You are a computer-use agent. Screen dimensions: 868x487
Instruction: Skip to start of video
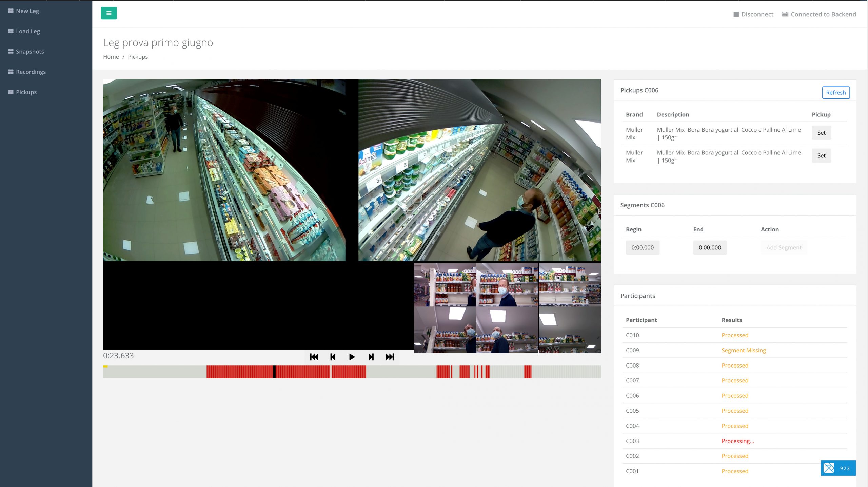(x=314, y=357)
